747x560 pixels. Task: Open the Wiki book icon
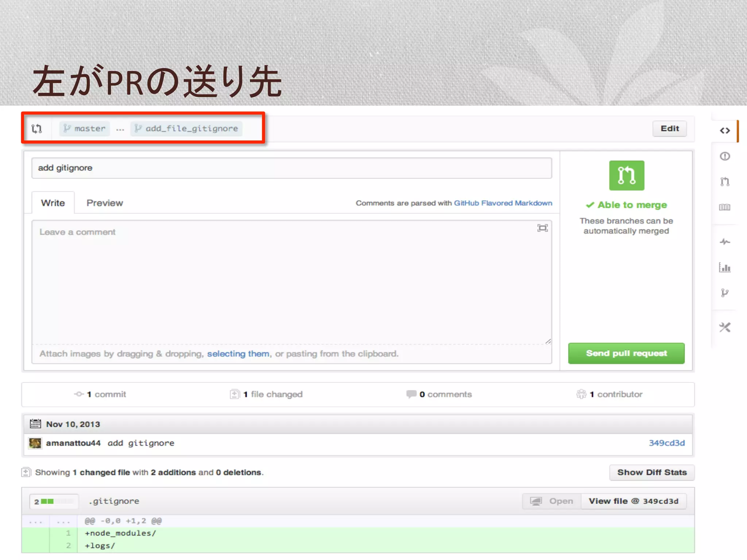click(725, 207)
